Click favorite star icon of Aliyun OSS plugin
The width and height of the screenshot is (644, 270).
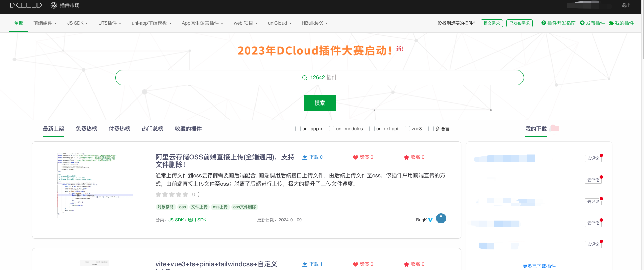point(406,157)
